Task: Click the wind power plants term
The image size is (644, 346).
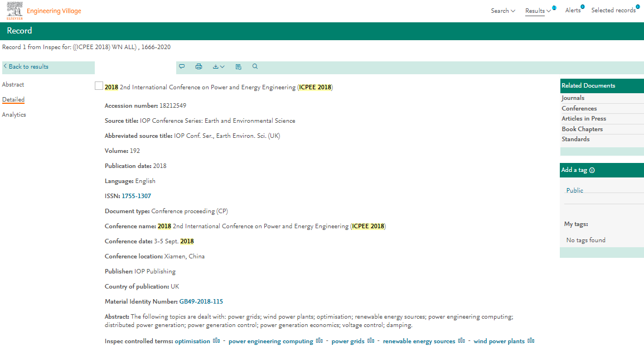Action: [x=499, y=341]
